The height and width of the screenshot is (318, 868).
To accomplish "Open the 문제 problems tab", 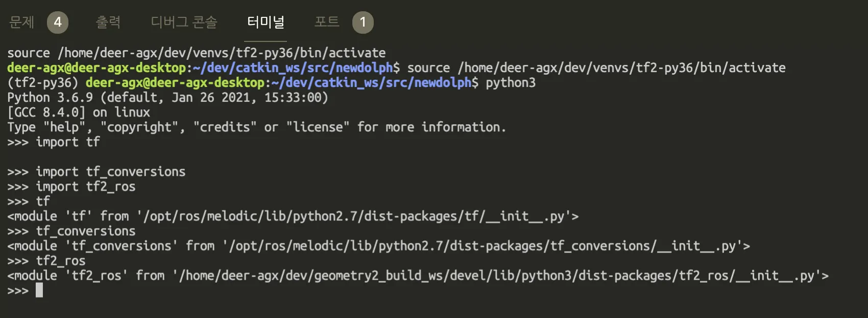I will pyautogui.click(x=21, y=22).
